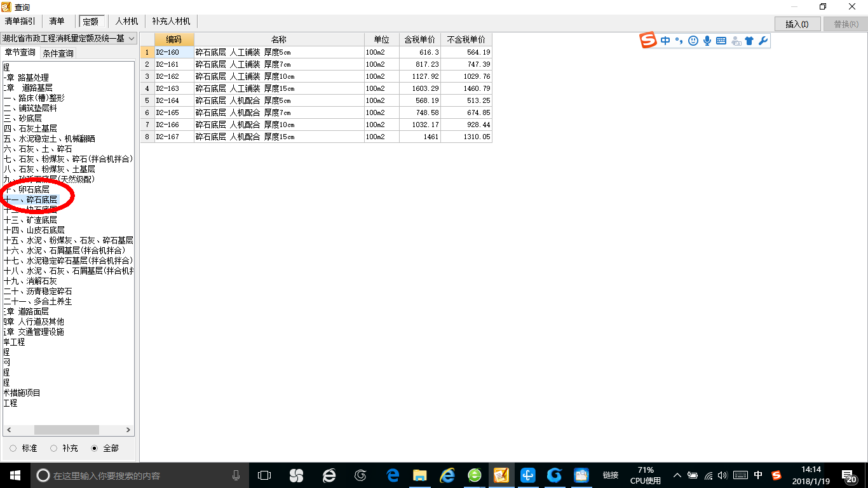The image size is (868, 488).
Task: Switch to the 定额 tab
Action: [x=91, y=22]
